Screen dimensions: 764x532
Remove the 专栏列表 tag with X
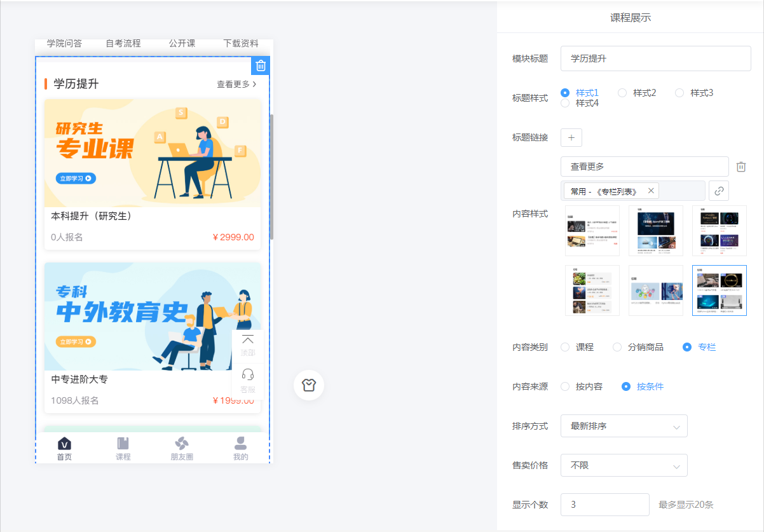coord(650,191)
